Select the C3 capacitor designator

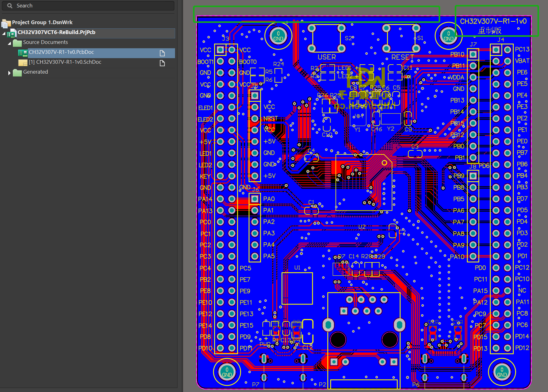(x=415, y=147)
